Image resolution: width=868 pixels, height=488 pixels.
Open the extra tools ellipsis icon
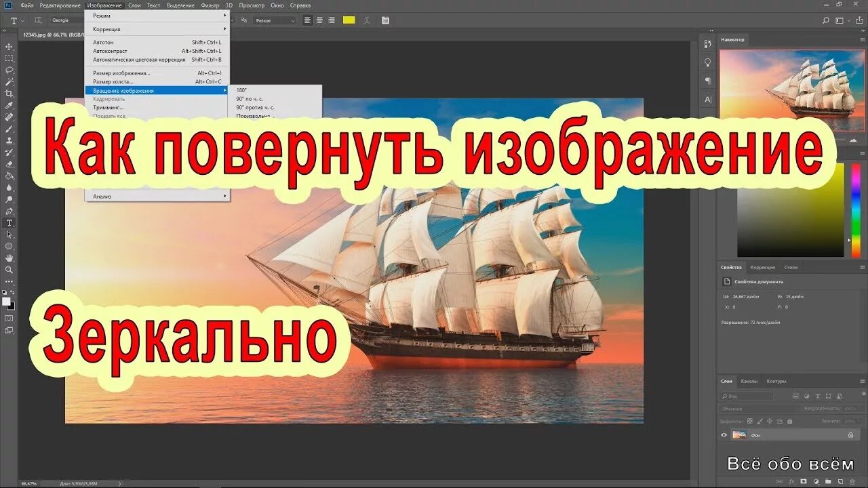[x=9, y=281]
